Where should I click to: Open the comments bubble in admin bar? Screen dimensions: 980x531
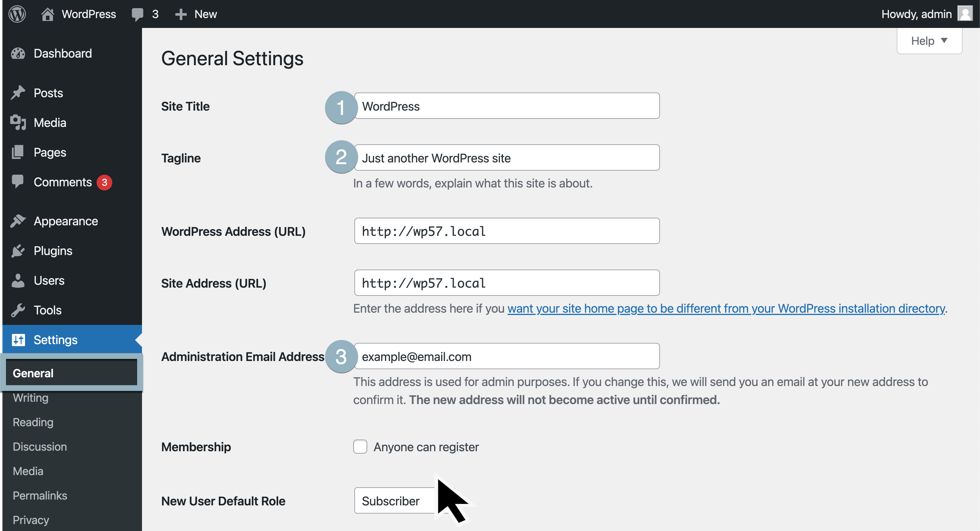[x=138, y=14]
